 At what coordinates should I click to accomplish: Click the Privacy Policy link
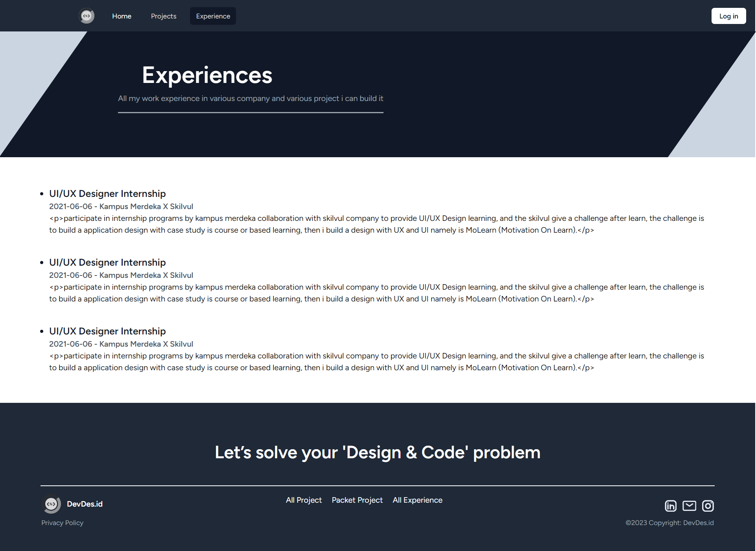point(62,523)
